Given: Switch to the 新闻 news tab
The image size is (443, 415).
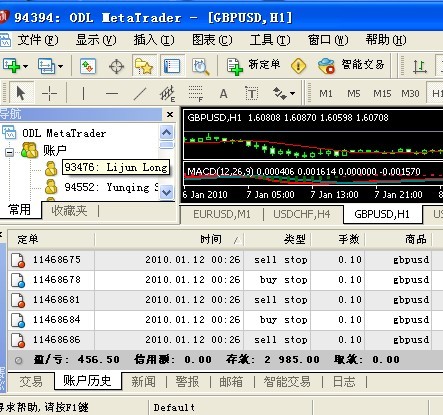Looking at the screenshot, I should [143, 382].
